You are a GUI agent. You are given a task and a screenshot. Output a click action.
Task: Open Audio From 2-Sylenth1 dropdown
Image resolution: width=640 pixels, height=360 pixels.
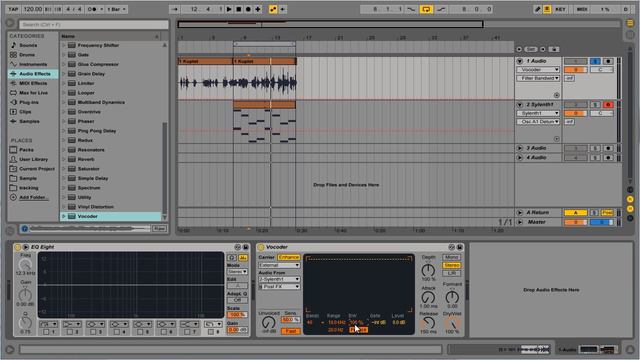coord(279,279)
